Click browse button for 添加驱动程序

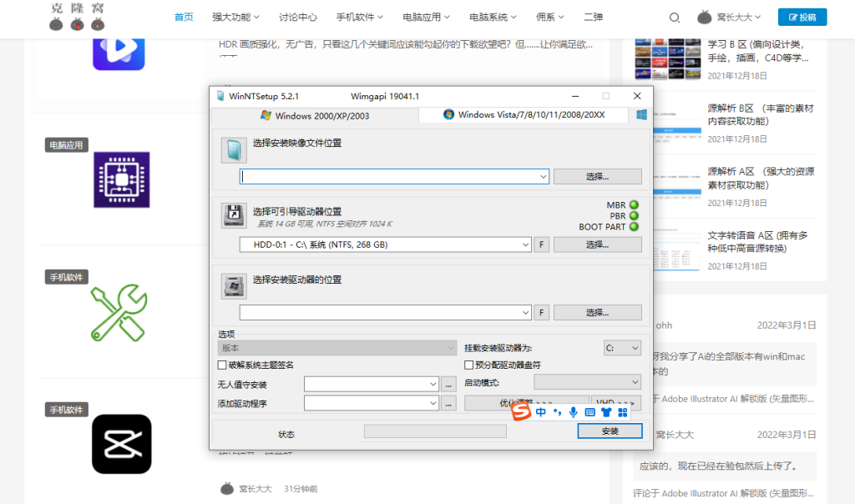click(x=448, y=404)
